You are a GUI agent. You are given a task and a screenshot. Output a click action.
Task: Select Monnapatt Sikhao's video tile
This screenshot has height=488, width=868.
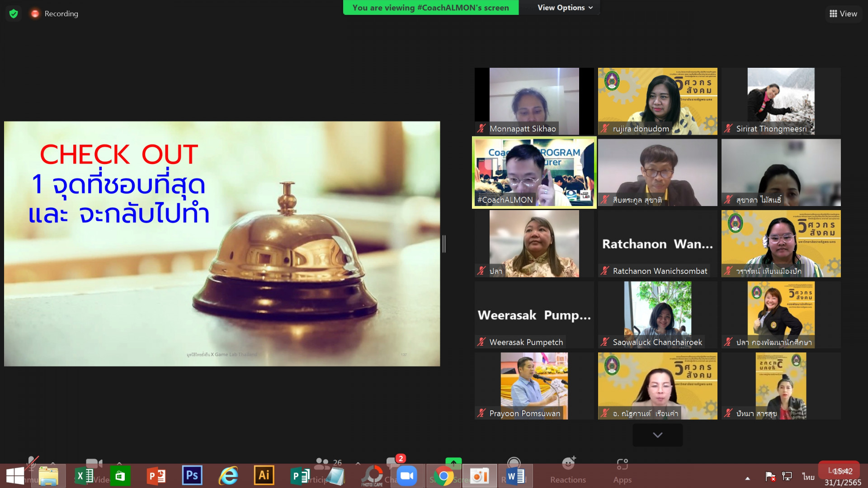[534, 101]
